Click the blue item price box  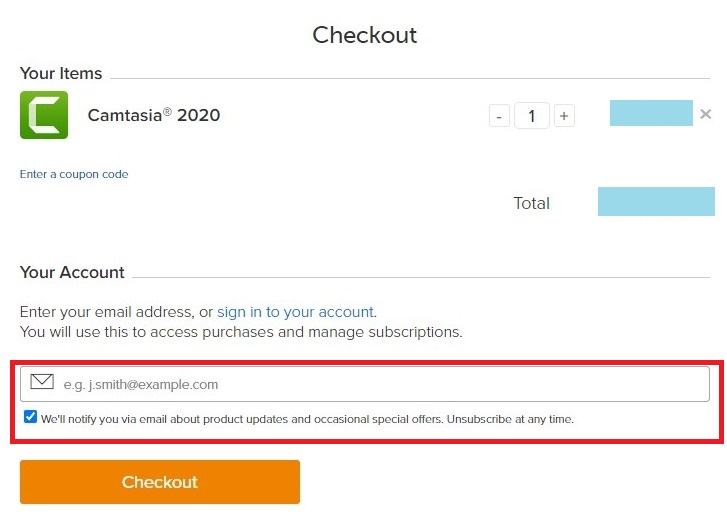[x=651, y=113]
